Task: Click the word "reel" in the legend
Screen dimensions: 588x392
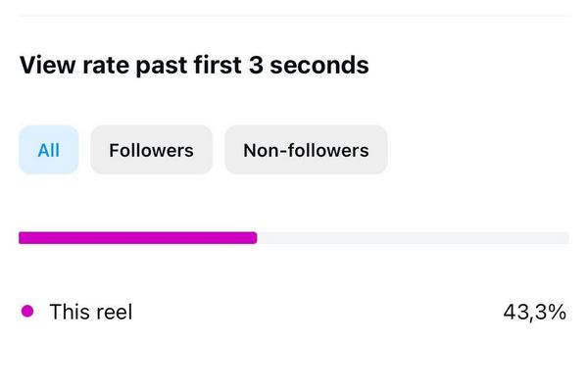Action: (x=113, y=313)
